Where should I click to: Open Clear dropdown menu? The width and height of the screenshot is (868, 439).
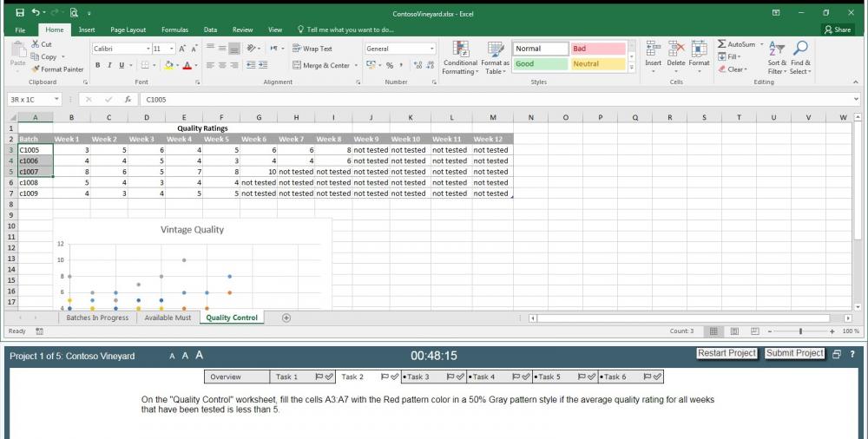[733, 69]
